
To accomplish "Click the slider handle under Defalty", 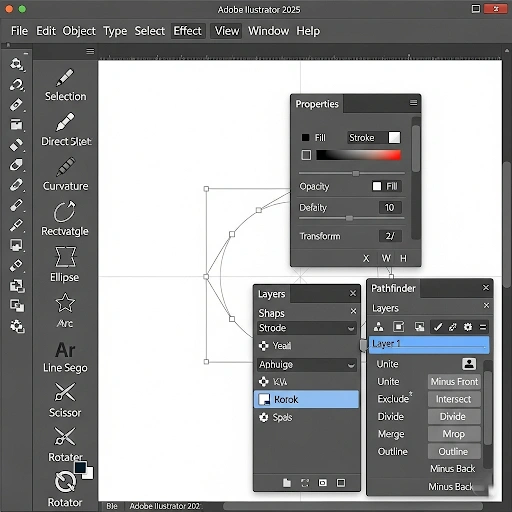I will (349, 218).
